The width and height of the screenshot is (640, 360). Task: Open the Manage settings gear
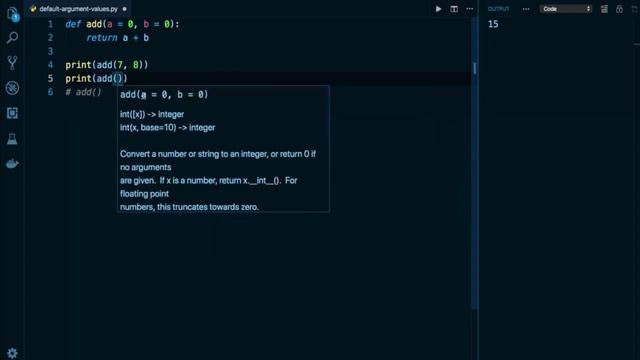pyautogui.click(x=12, y=353)
